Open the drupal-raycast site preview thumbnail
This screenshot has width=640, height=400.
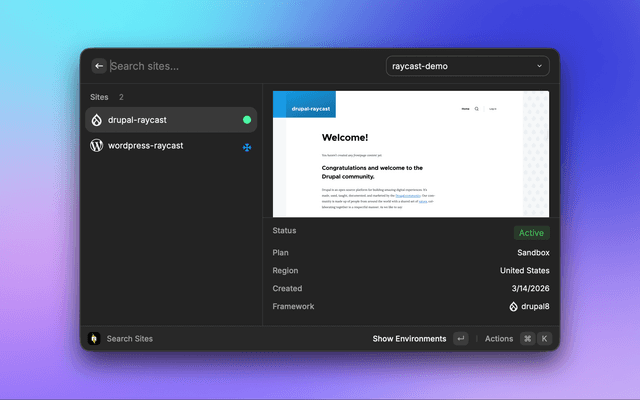click(x=411, y=154)
